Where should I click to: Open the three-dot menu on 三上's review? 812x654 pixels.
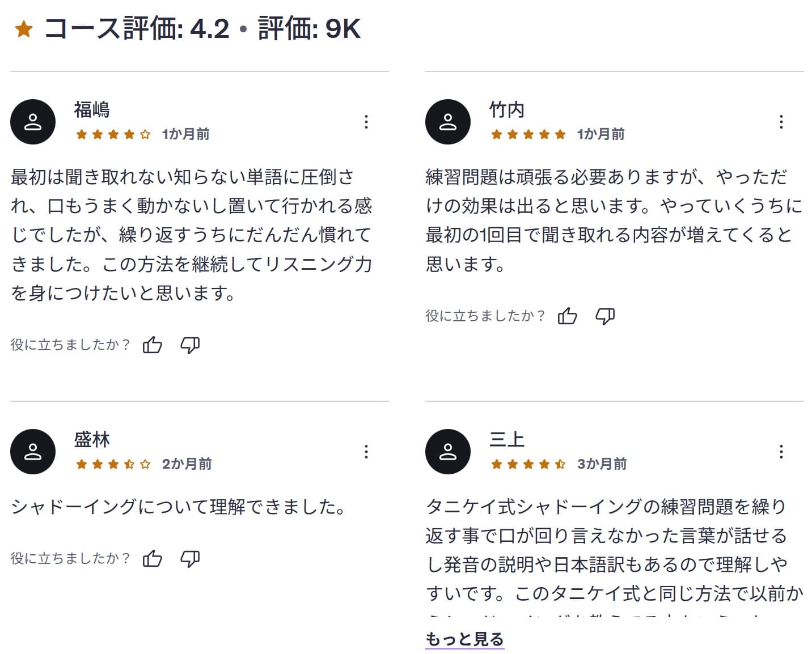781,452
